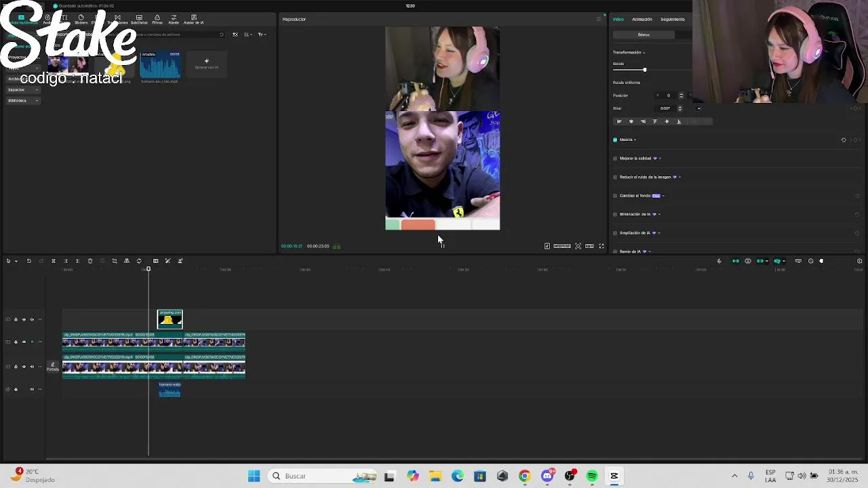Click the timeline zoom in icon
This screenshot has height=488, width=868.
tap(859, 261)
